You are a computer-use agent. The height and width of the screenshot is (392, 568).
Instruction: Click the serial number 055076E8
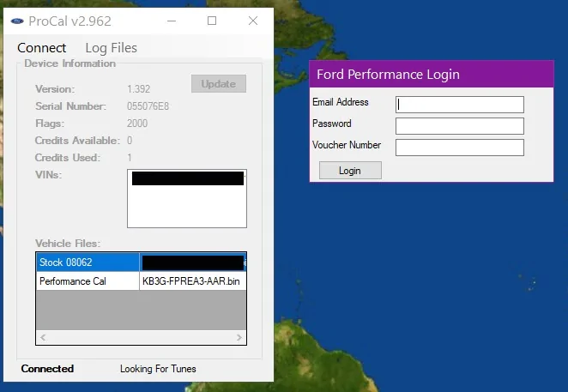click(x=148, y=106)
